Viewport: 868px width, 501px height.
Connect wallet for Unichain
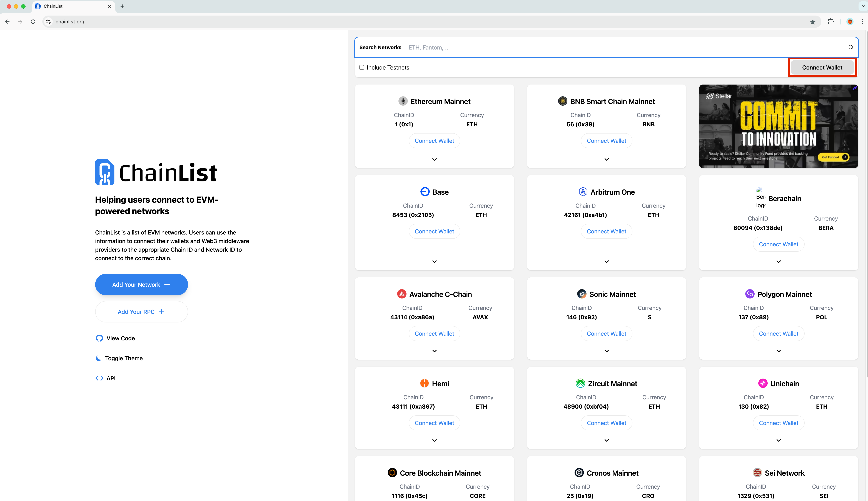point(779,423)
